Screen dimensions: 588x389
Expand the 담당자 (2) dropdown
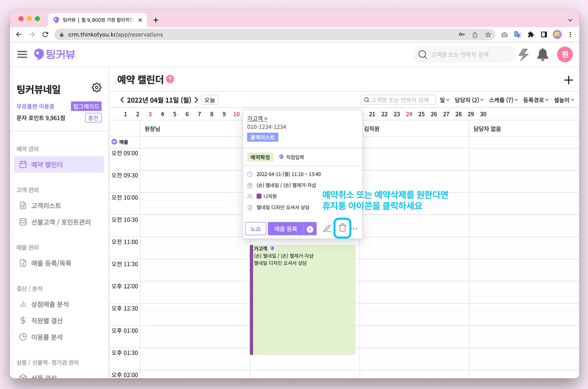click(x=469, y=100)
